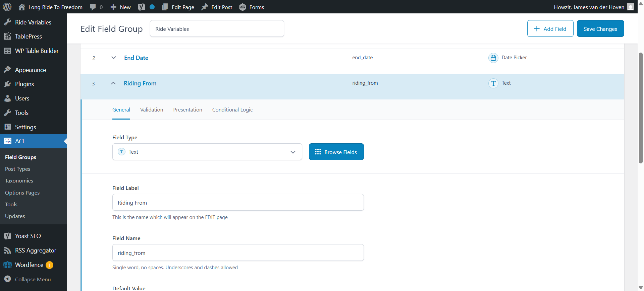The width and height of the screenshot is (644, 291).
Task: Expand the End Date field row
Action: pos(114,58)
